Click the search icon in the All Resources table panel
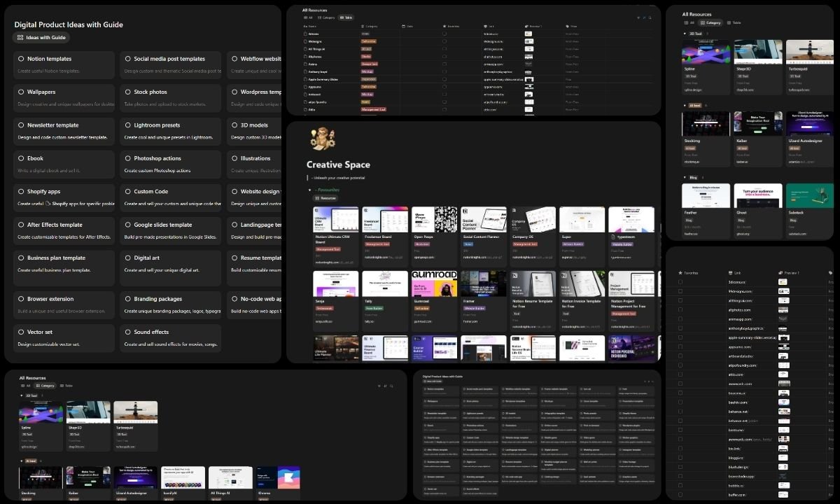Viewport: 840px width, 504px height. [650, 17]
